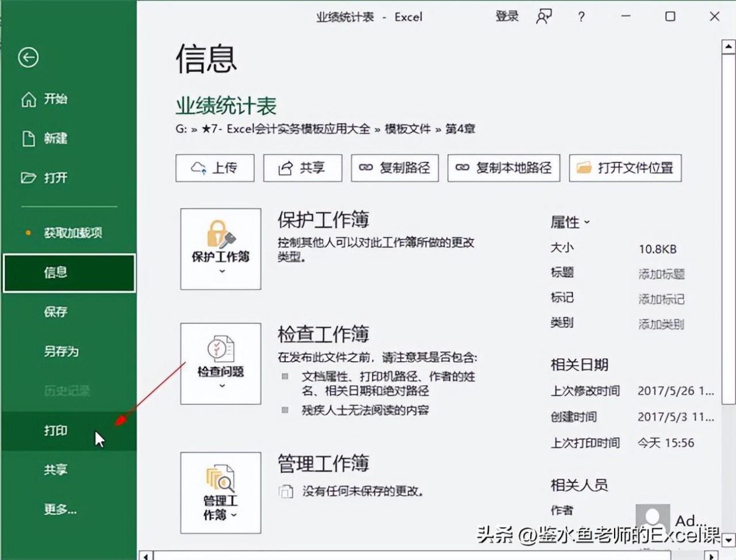Maximize the Excel window
This screenshot has height=560, width=736.
[x=670, y=17]
